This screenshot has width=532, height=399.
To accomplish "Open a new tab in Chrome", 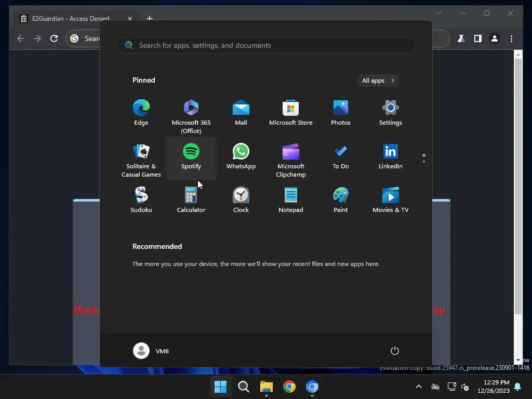I will pyautogui.click(x=150, y=18).
